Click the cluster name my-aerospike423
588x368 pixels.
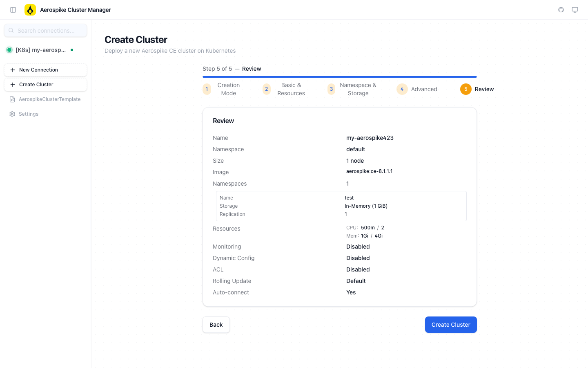[370, 138]
